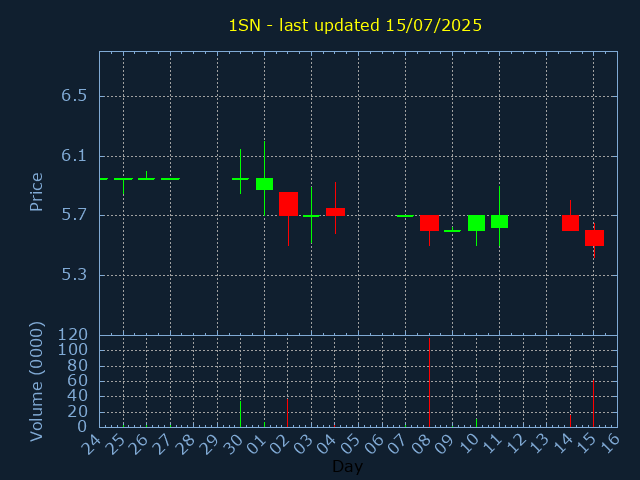The width and height of the screenshot is (640, 480).
Task: Select the green candle for day 25
Action: pos(123,179)
